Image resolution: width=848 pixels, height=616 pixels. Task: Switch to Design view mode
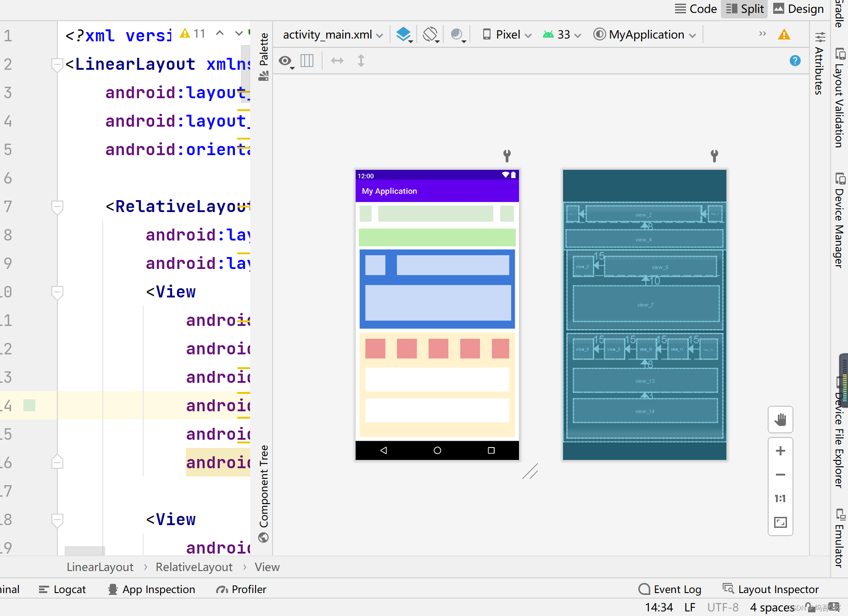pos(798,9)
